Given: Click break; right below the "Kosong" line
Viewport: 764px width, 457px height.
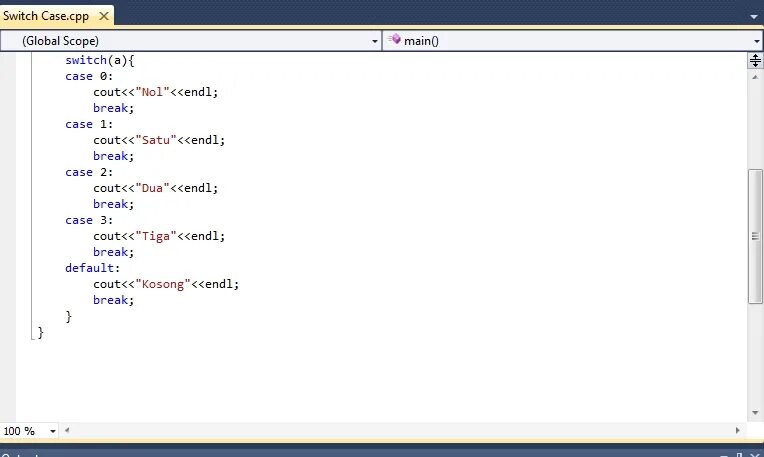Looking at the screenshot, I should click(114, 301).
